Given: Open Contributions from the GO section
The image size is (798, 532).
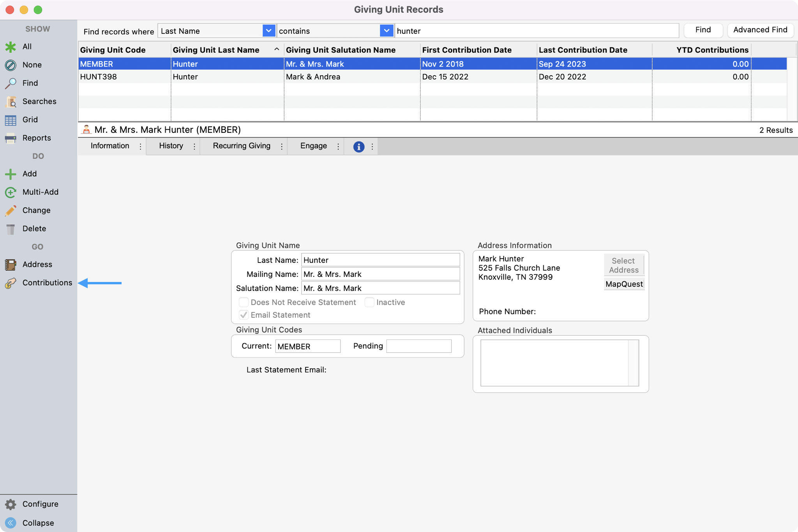Looking at the screenshot, I should click(x=47, y=283).
